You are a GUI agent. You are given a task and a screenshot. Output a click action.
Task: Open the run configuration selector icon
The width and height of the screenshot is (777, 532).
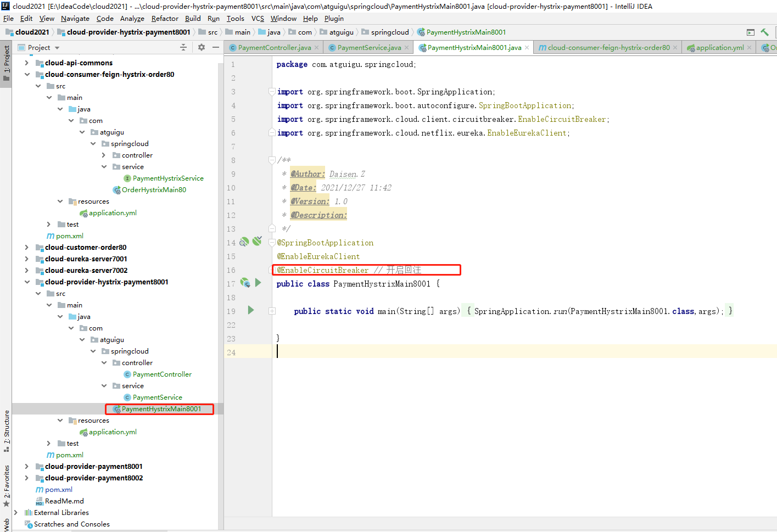[751, 32]
